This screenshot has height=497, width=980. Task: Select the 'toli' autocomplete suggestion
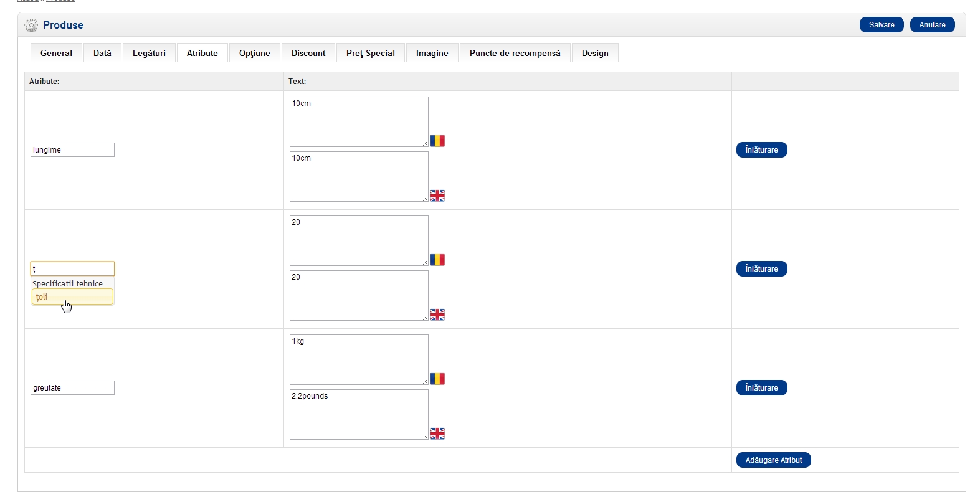click(x=72, y=297)
